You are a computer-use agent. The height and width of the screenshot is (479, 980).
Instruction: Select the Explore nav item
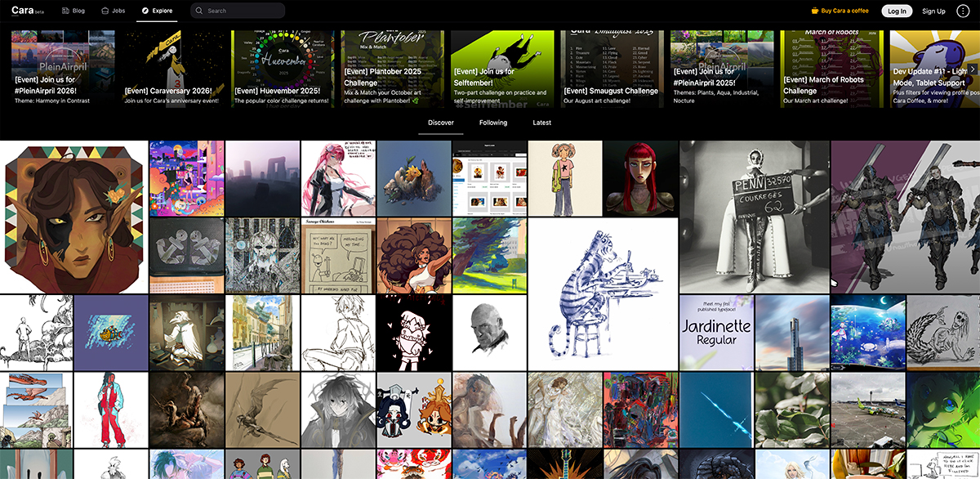157,11
